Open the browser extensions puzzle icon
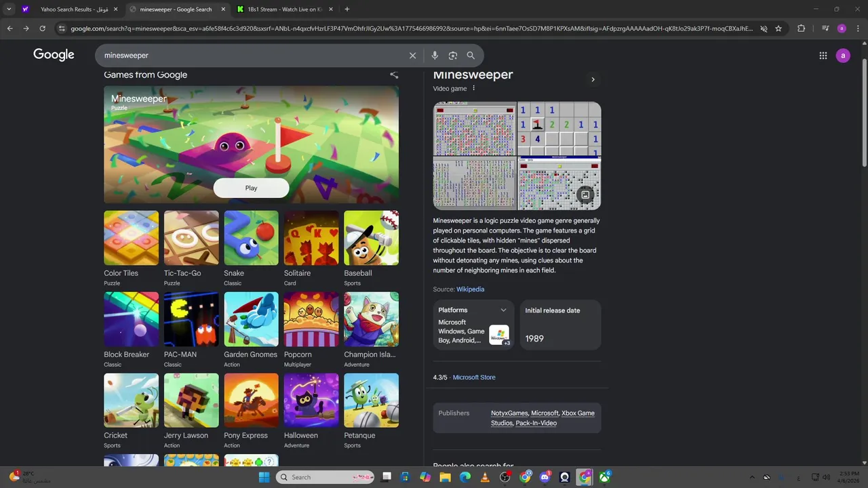 pos(802,28)
